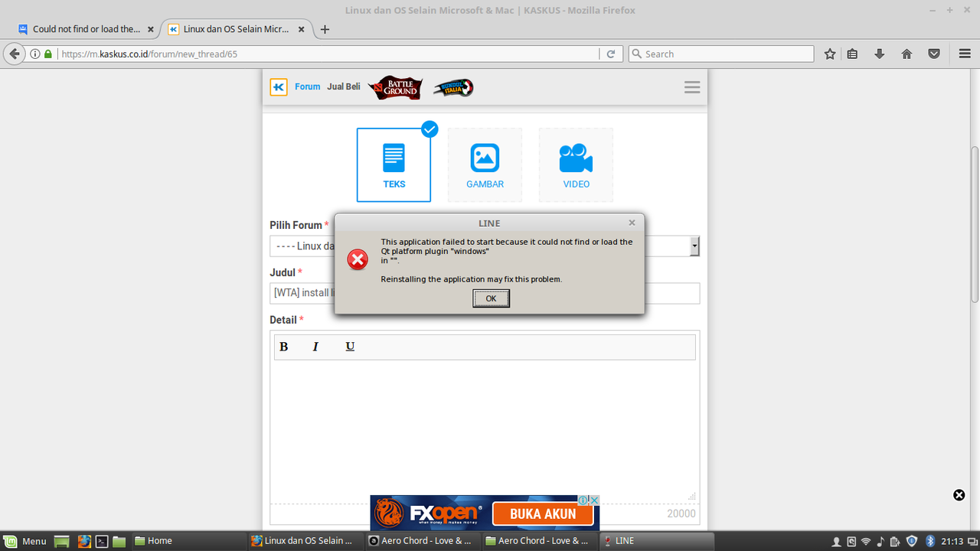The height and width of the screenshot is (551, 980).
Task: Switch to the LINE taskbar window
Action: coord(658,541)
